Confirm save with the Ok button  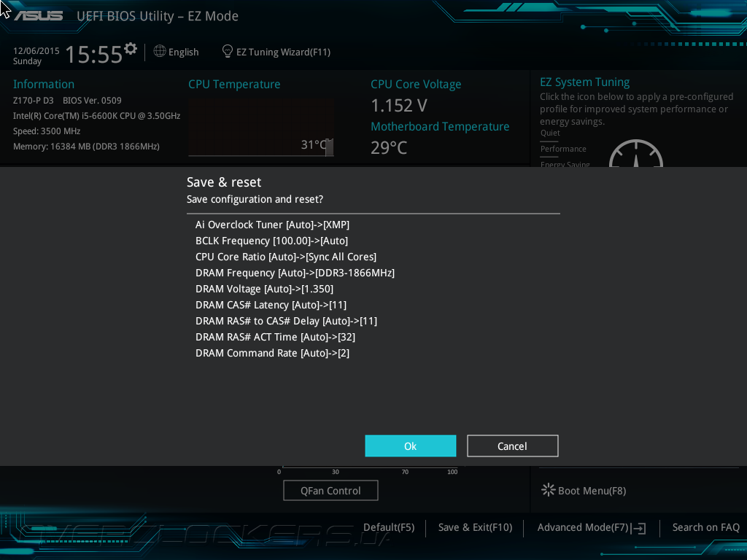pos(410,446)
